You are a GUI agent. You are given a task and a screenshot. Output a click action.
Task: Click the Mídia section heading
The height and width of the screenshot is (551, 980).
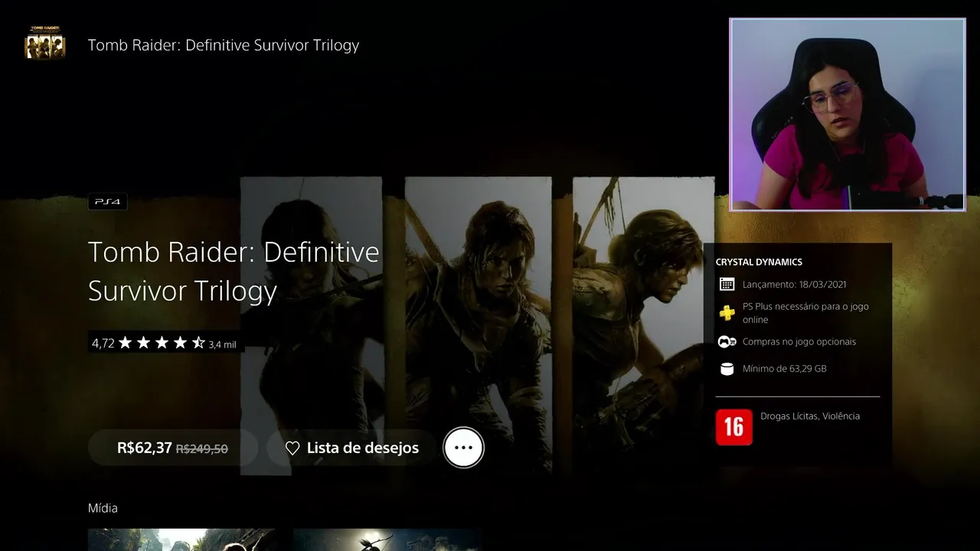(x=103, y=508)
